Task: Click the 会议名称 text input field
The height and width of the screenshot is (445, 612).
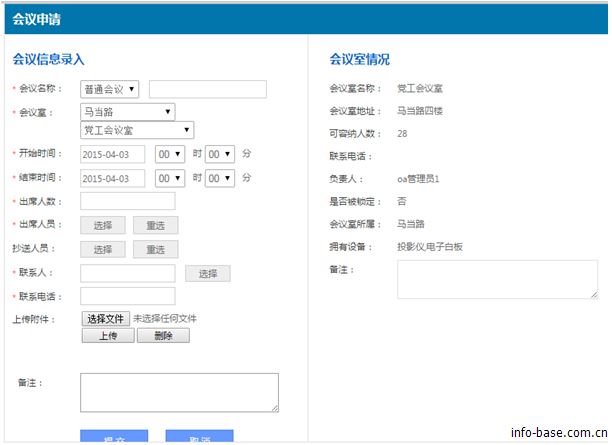Action: pyautogui.click(x=207, y=90)
